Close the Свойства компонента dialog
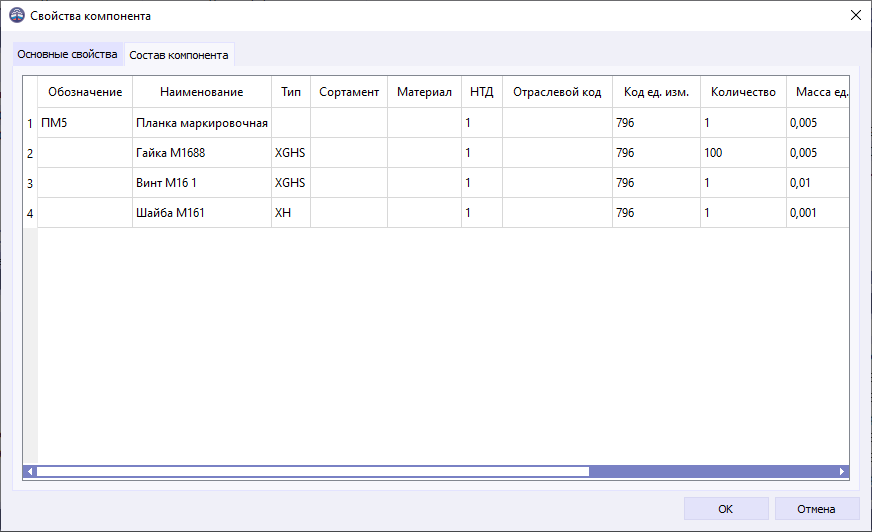 pos(856,16)
